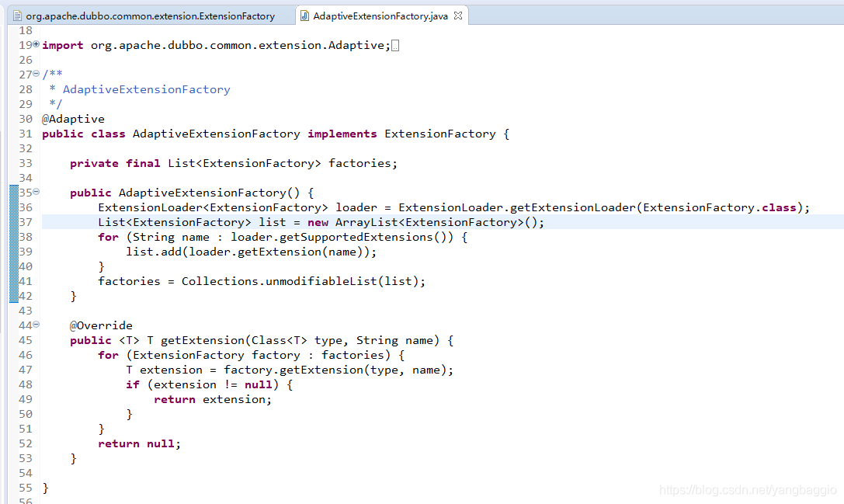
Task: Click 'AdaptiveExtensionFactory' in the Javadoc comment
Action: [x=147, y=89]
